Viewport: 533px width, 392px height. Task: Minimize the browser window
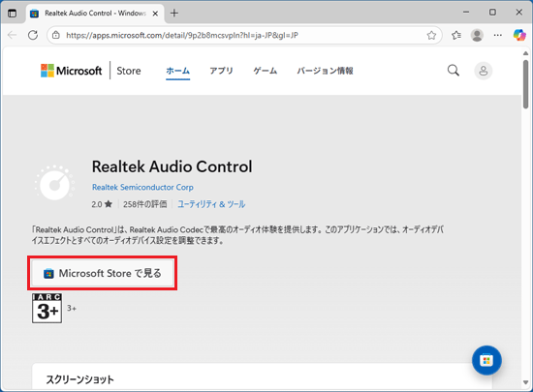(466, 13)
